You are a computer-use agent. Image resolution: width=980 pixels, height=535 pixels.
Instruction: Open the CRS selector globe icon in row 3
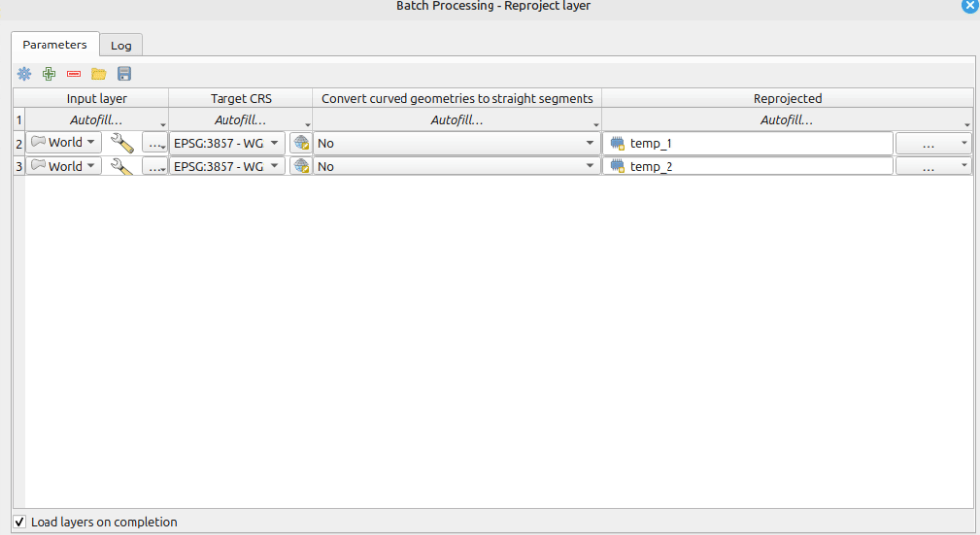click(x=301, y=167)
